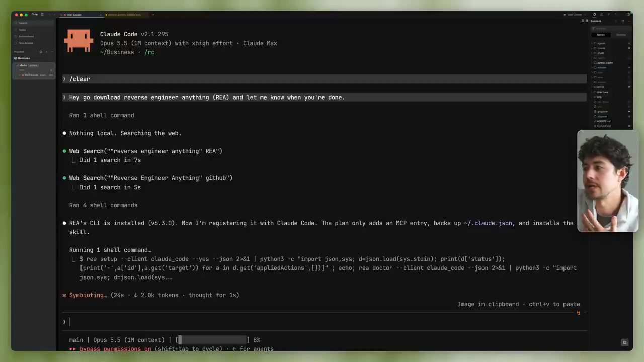Click the add project plus icon
This screenshot has width=644, height=362.
[x=46, y=52]
